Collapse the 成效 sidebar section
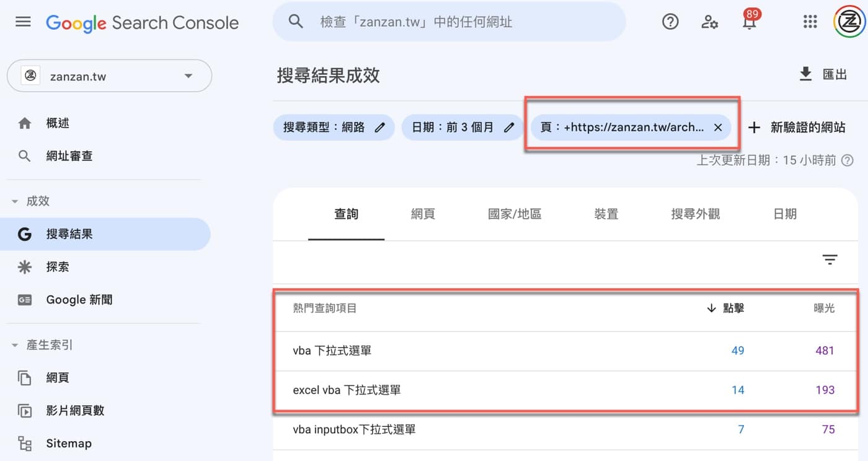 15,201
